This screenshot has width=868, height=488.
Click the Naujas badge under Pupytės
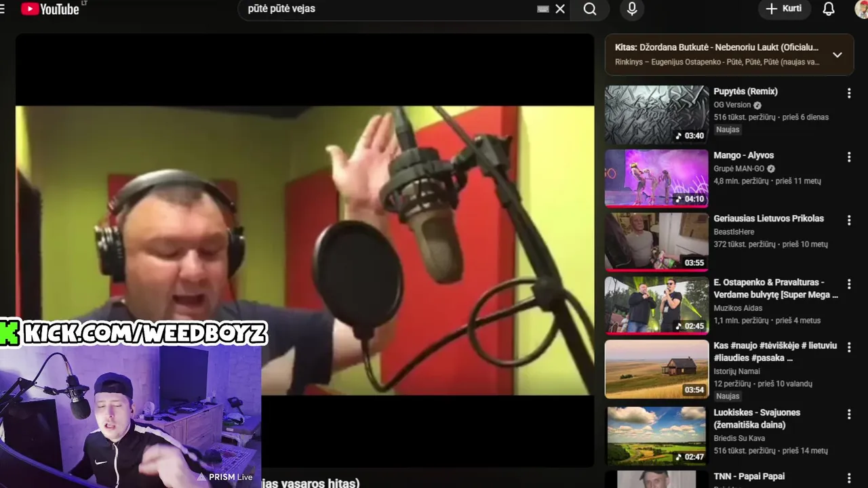click(728, 129)
